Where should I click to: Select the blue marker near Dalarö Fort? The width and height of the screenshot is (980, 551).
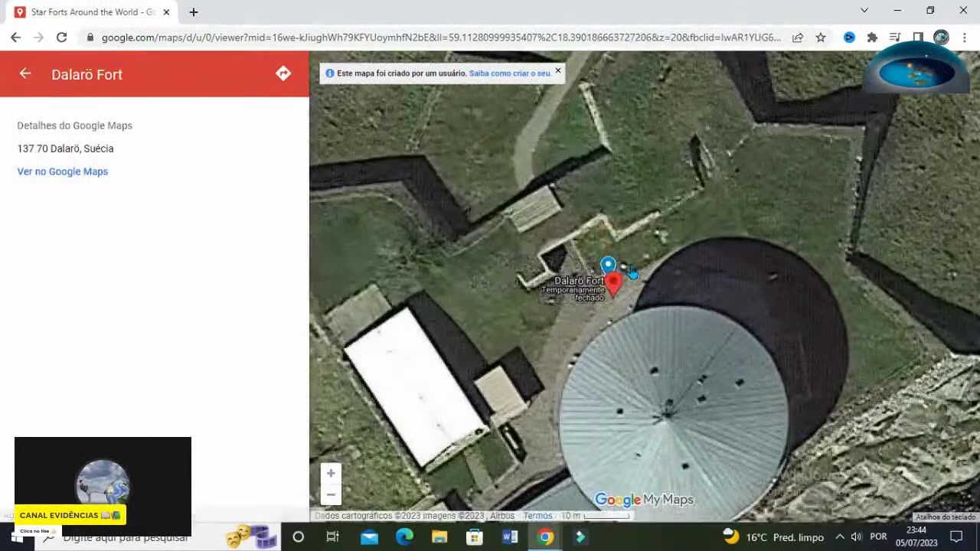point(608,266)
